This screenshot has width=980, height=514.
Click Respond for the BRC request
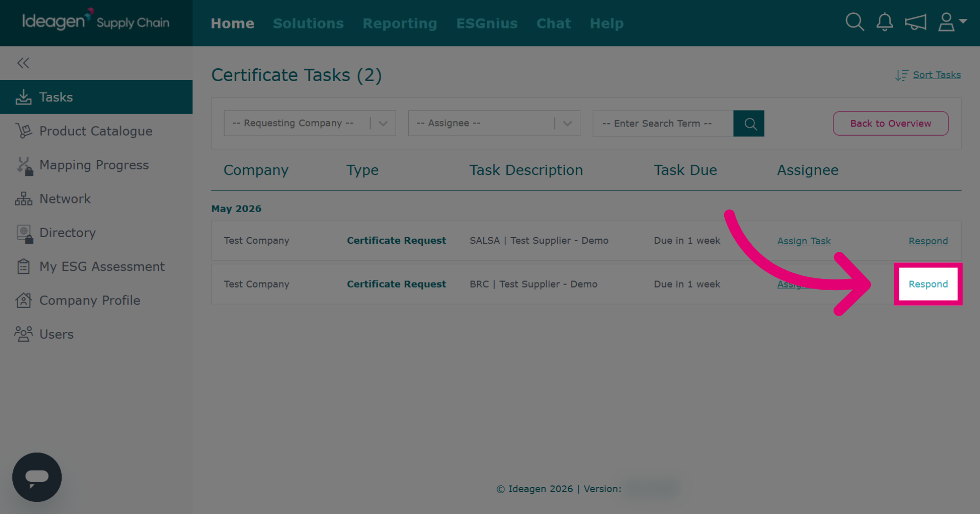tap(928, 284)
